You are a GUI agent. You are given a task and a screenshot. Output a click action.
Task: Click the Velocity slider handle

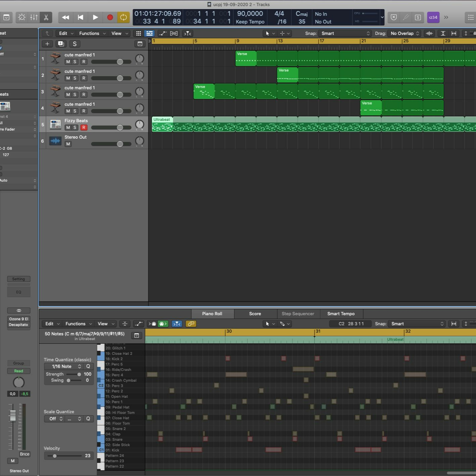click(x=55, y=456)
